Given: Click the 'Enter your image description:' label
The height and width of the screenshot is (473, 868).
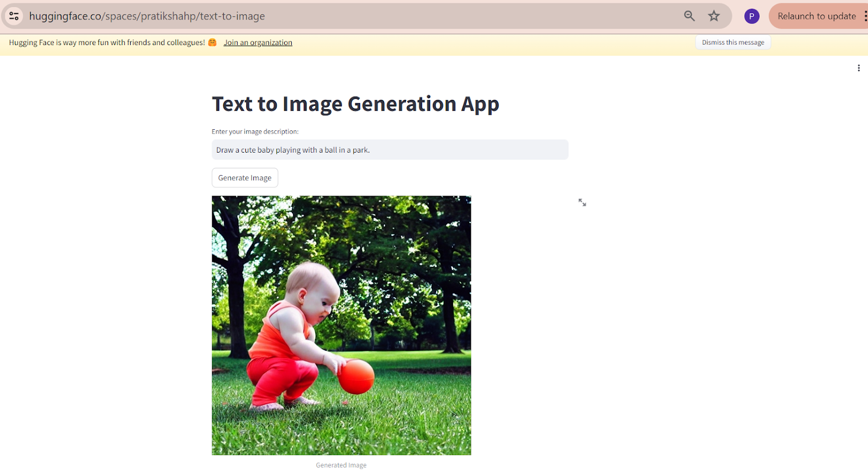Looking at the screenshot, I should (x=255, y=131).
